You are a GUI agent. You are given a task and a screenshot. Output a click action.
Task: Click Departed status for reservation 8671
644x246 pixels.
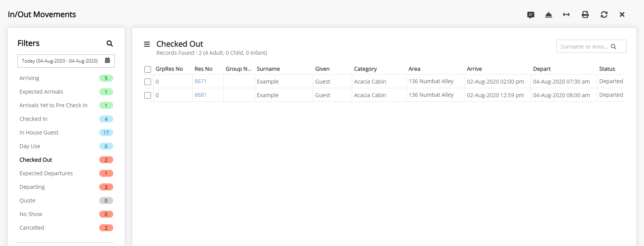(x=611, y=81)
